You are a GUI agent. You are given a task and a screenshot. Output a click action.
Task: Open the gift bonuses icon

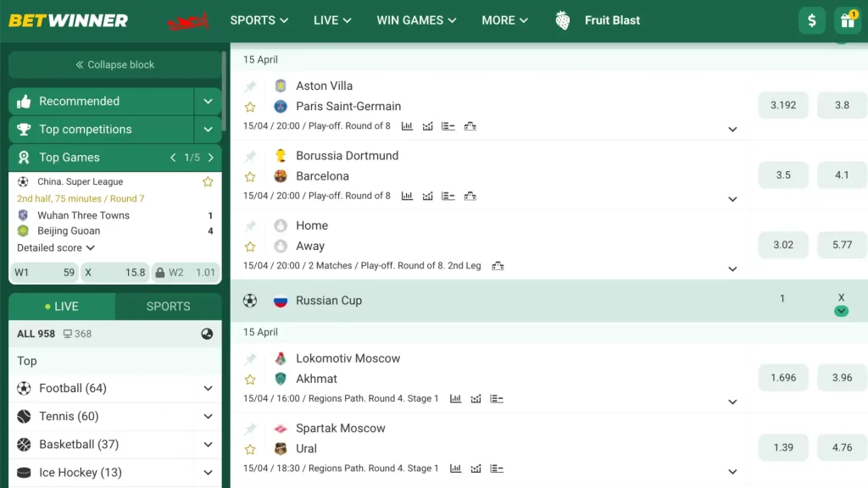(x=848, y=20)
